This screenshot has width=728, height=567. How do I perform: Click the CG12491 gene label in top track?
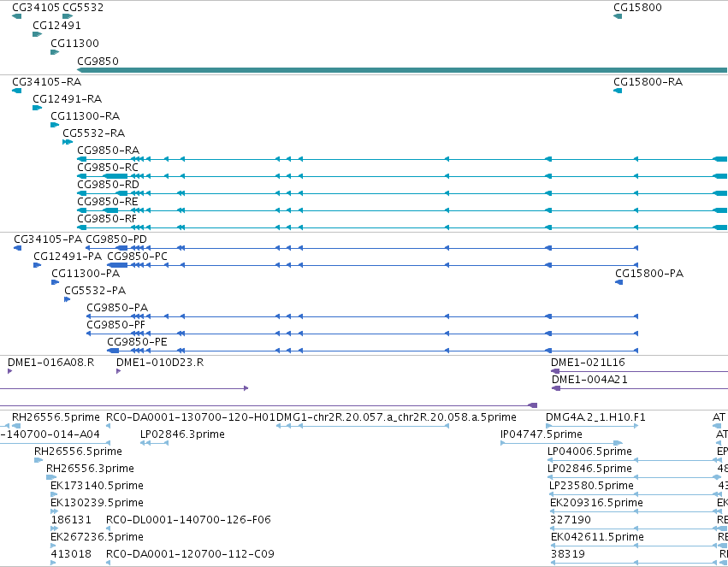56,26
